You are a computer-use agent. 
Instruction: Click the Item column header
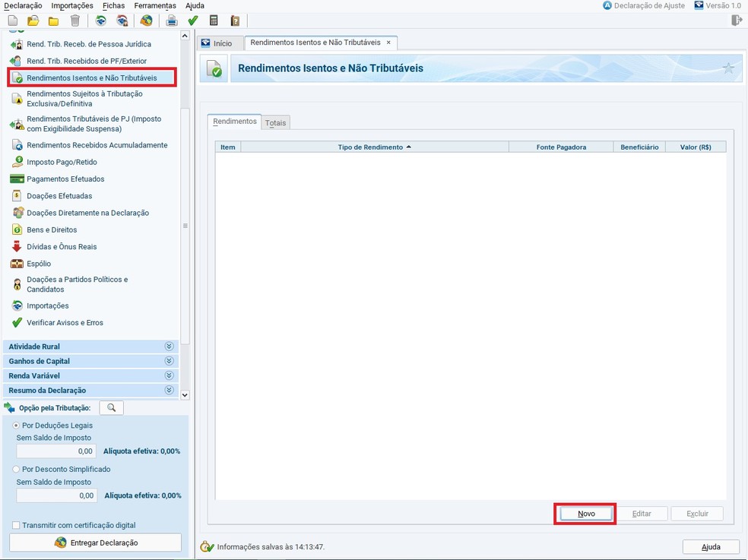click(228, 147)
